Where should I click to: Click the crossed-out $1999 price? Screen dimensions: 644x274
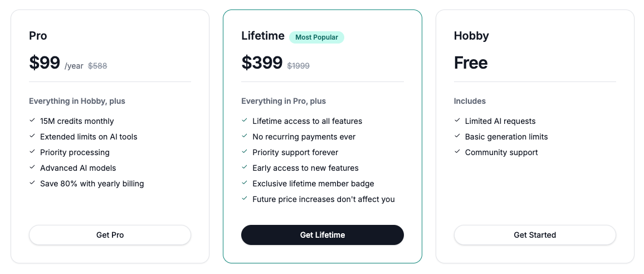point(298,66)
